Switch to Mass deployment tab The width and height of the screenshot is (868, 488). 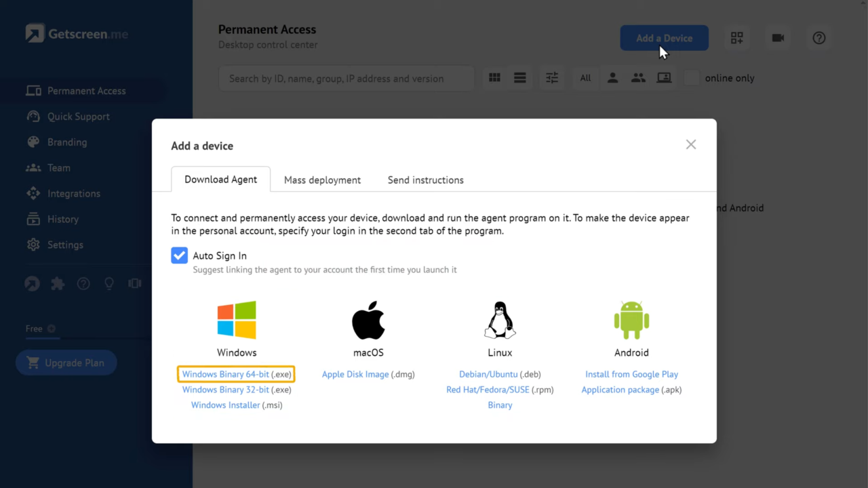(322, 180)
